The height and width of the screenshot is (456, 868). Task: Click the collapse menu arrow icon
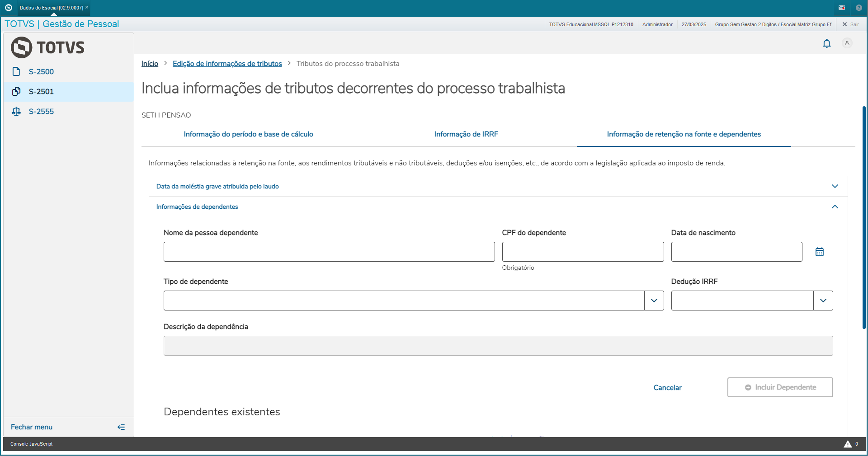121,427
